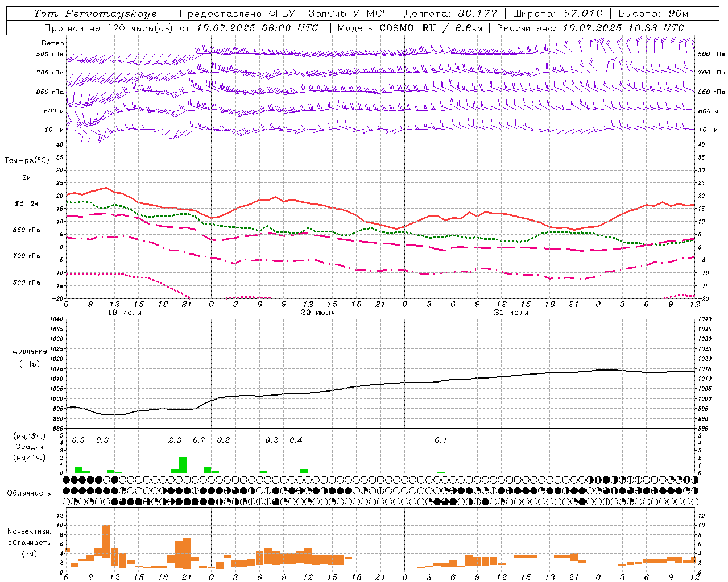Click the 'Прогноз на 120 часа(ов)' forecast text
Image resolution: width=728 pixels, height=582 pixels.
(x=108, y=28)
